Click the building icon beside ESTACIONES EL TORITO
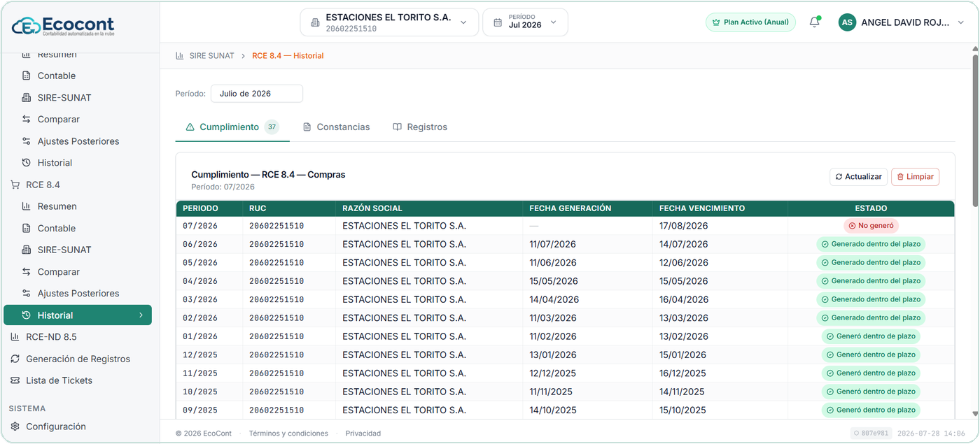The height and width of the screenshot is (444, 980). pyautogui.click(x=315, y=22)
